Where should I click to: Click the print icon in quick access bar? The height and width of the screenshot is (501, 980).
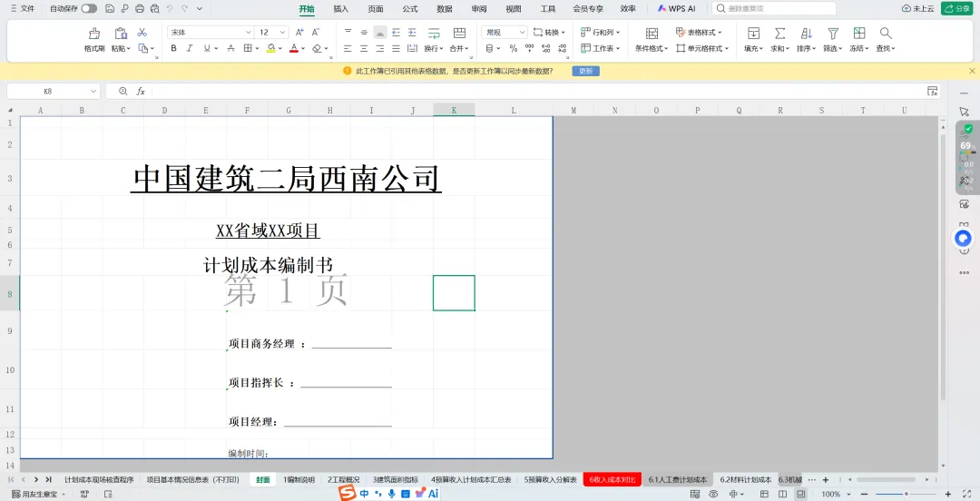tap(140, 9)
